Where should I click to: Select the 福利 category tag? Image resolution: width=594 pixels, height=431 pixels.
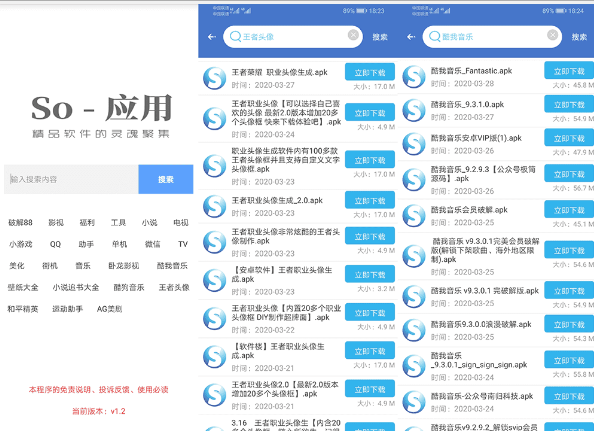tap(87, 222)
